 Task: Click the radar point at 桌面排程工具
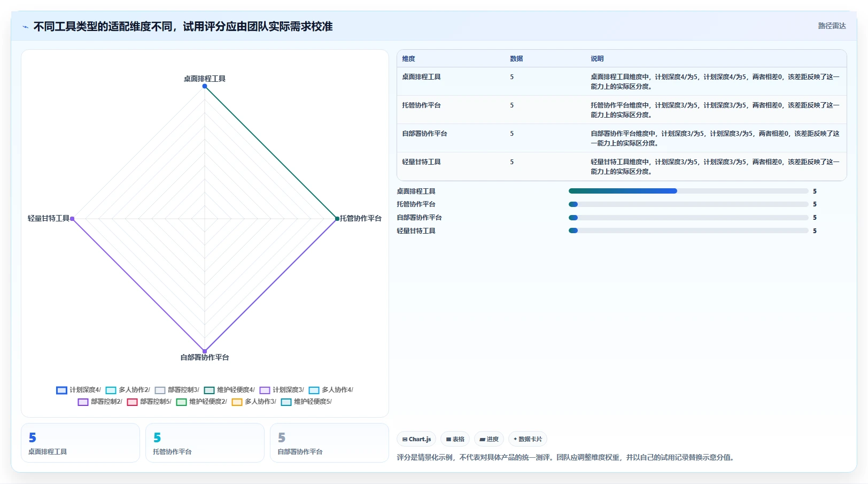pos(205,86)
